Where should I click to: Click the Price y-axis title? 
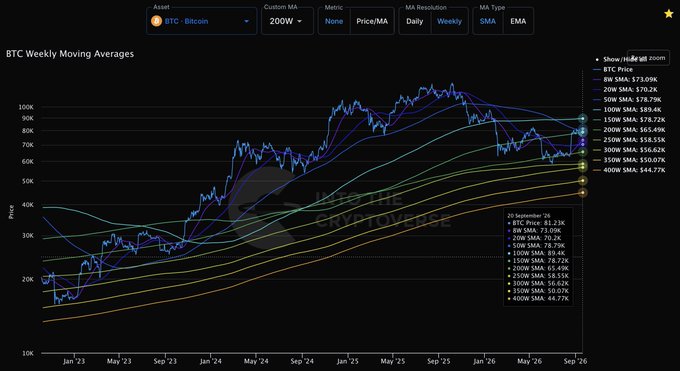click(x=11, y=212)
